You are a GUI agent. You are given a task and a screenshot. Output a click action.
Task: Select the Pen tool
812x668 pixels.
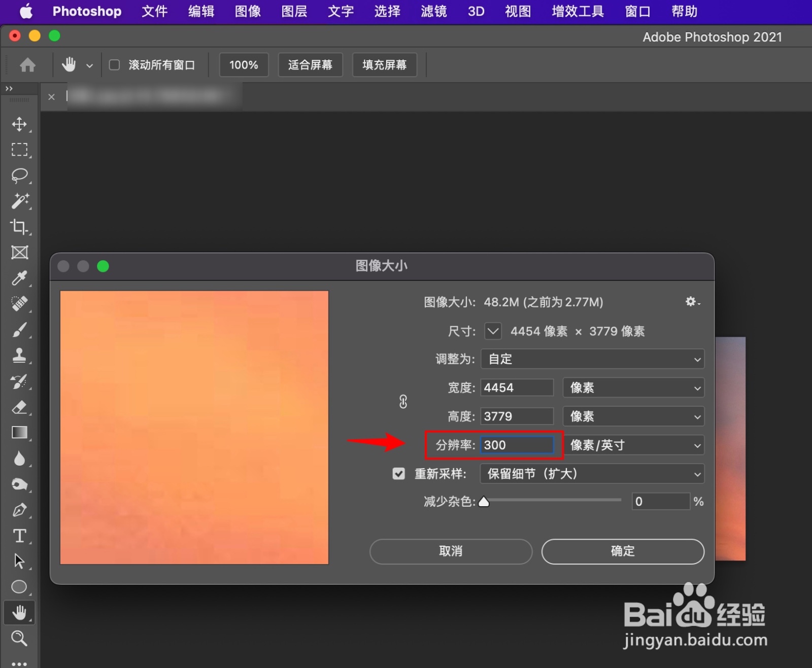[19, 510]
